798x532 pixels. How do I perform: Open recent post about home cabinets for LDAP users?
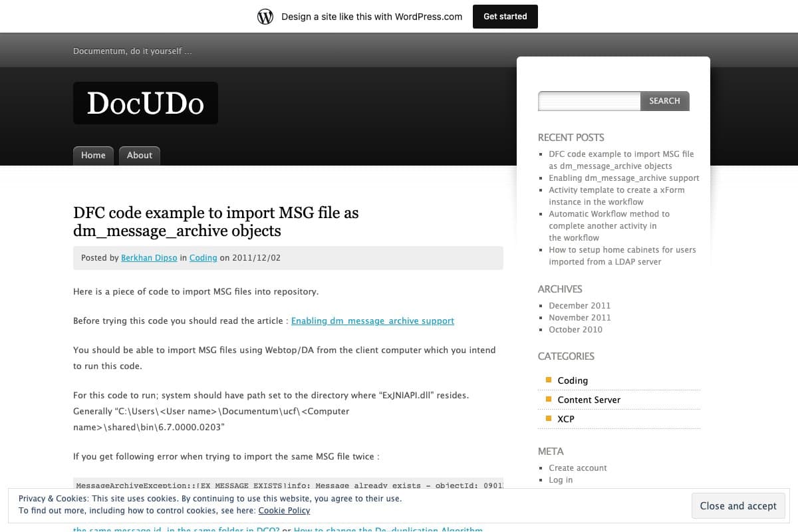coord(622,255)
